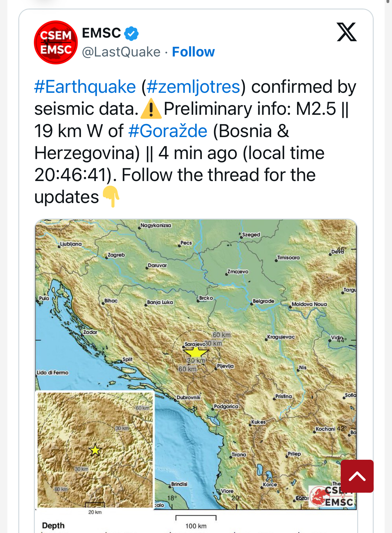Click the pointing-down hand emoji

(x=111, y=197)
